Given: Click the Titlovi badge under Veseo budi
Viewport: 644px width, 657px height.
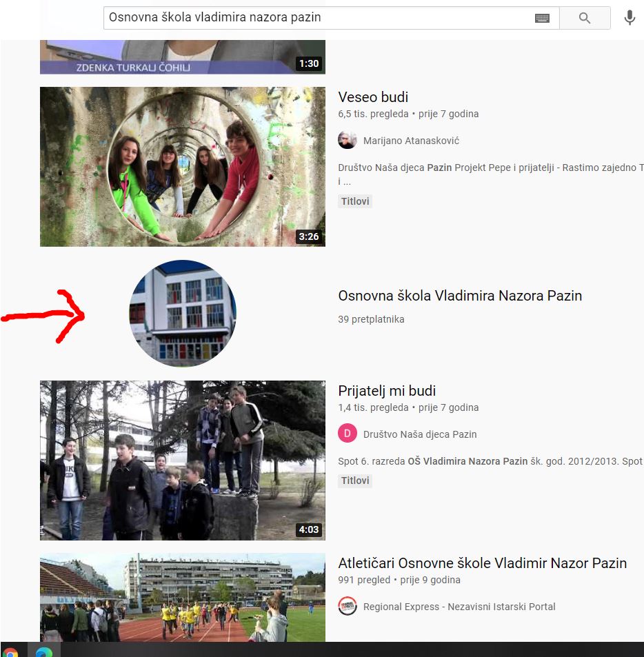Looking at the screenshot, I should click(x=355, y=201).
